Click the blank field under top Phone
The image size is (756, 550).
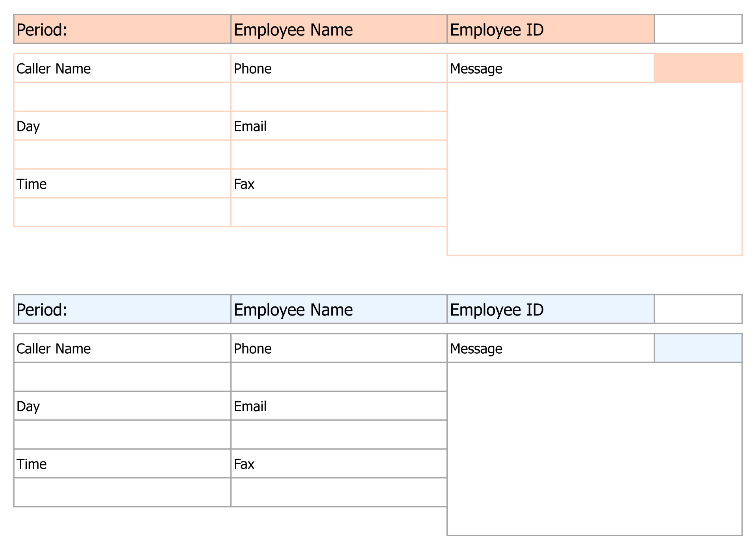pyautogui.click(x=339, y=97)
